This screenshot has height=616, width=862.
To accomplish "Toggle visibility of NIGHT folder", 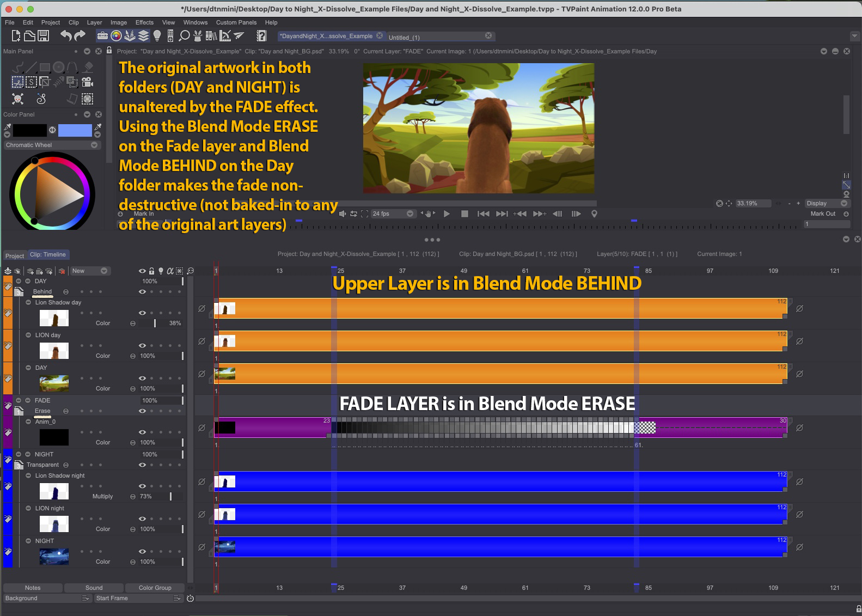I will (142, 465).
